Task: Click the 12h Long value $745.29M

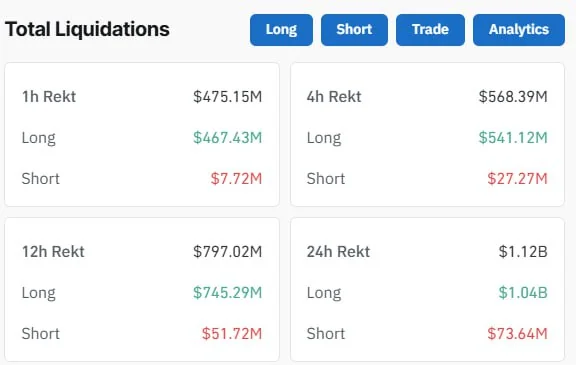Action: (228, 293)
